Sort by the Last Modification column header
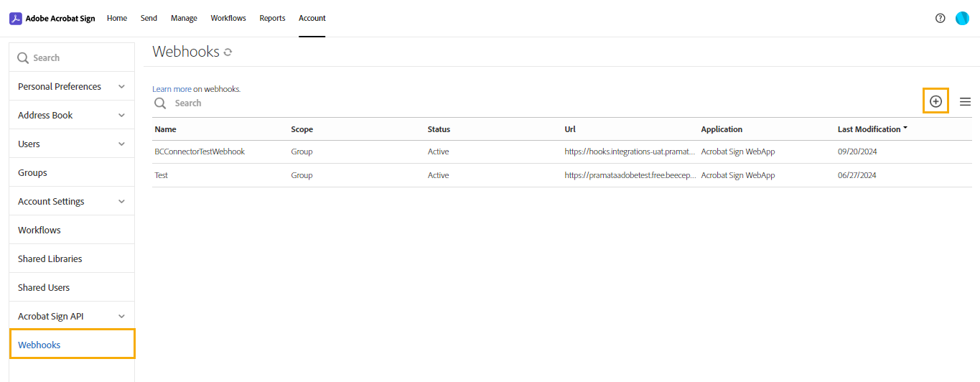 (869, 129)
